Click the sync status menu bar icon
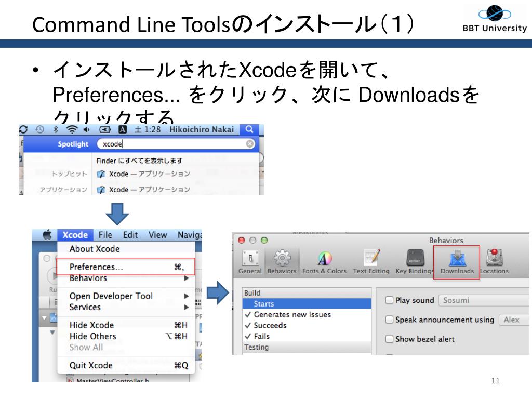Screen dimensions: 532x399 coord(23,129)
